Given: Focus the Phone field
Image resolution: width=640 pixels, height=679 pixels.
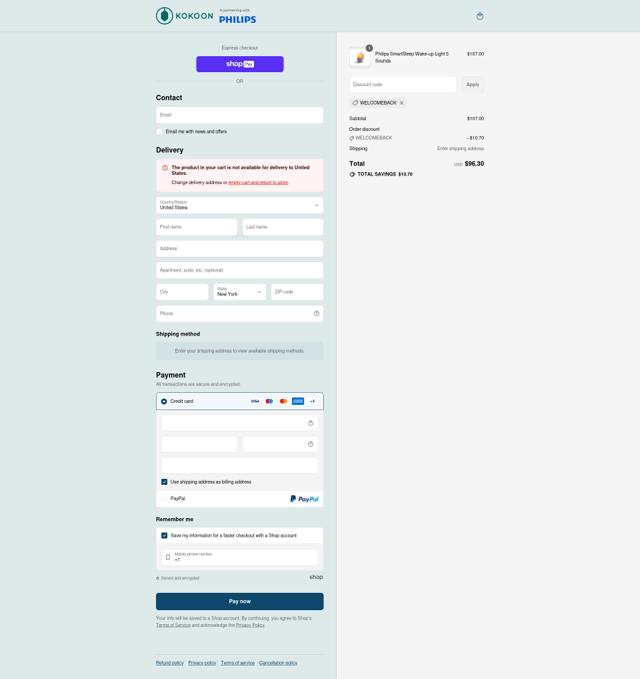Looking at the screenshot, I should (239, 314).
